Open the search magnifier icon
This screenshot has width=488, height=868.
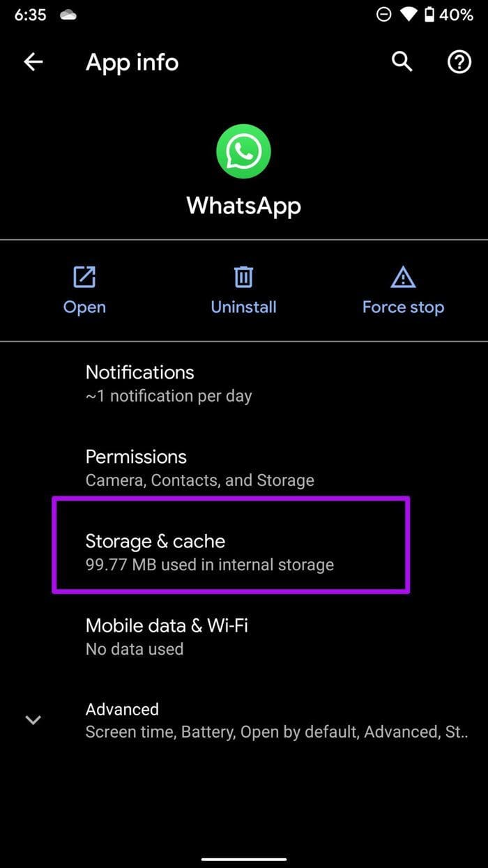pyautogui.click(x=402, y=61)
